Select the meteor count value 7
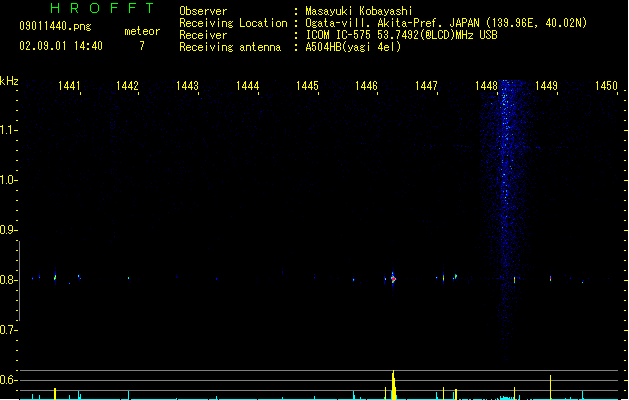The width and height of the screenshot is (629, 400). pyautogui.click(x=142, y=46)
